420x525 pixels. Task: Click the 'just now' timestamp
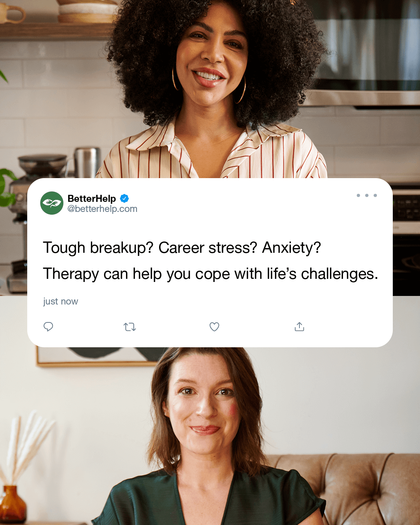[x=61, y=301]
